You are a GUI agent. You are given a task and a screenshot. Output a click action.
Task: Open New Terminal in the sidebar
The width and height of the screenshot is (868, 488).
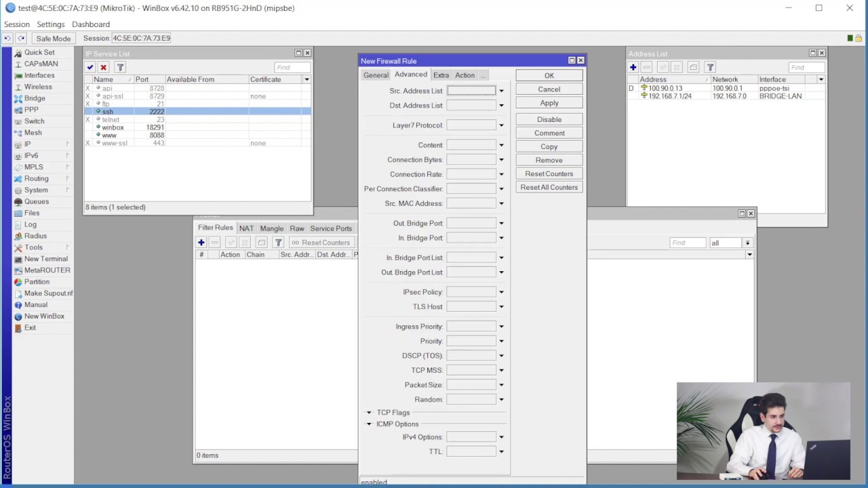pyautogui.click(x=45, y=259)
